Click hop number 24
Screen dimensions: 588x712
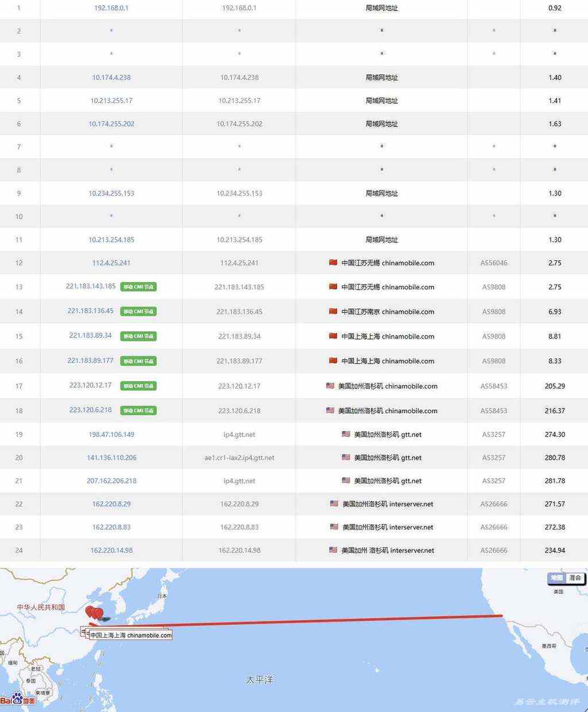click(x=19, y=551)
